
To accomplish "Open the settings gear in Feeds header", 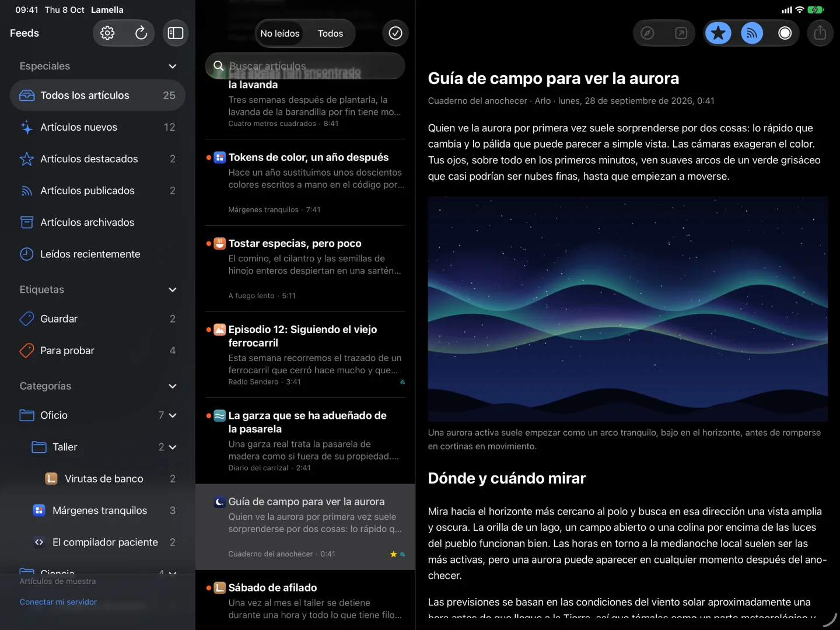I will coord(107,33).
